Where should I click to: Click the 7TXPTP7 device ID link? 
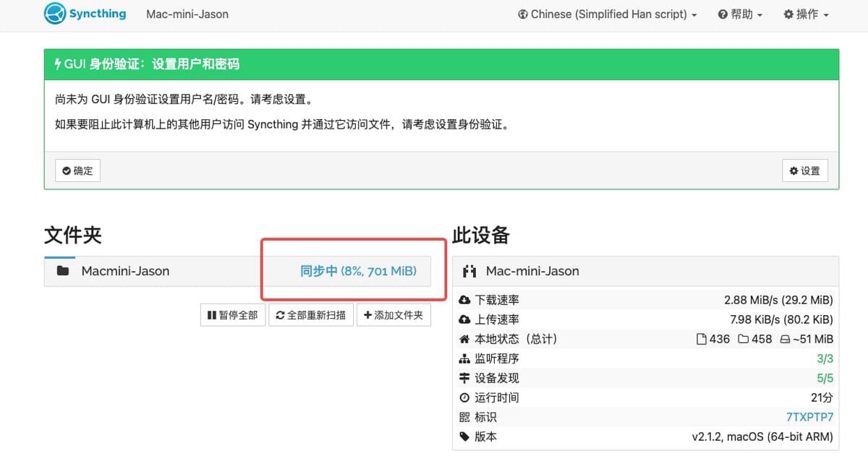click(x=809, y=417)
